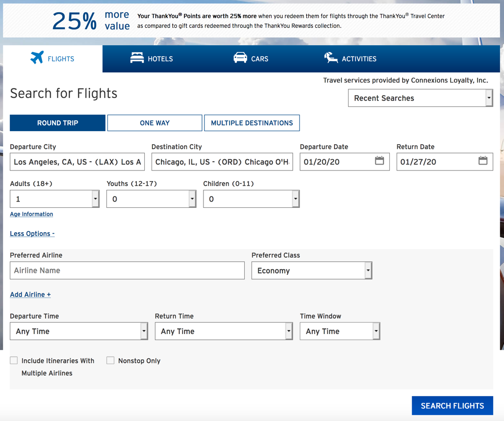504x421 pixels.
Task: Open the Preferred Class Economy dropdown
Action: tap(312, 270)
